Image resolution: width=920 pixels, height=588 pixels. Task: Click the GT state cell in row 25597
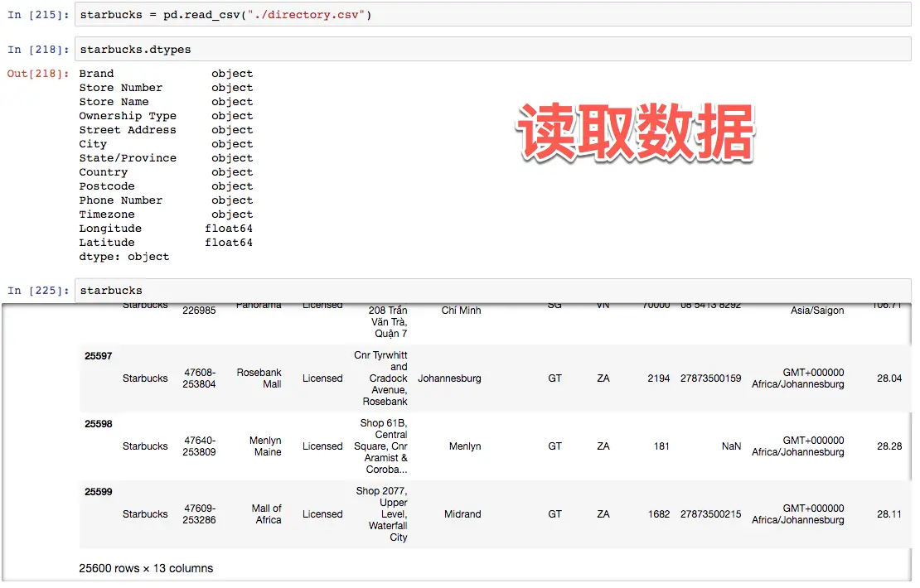click(x=554, y=378)
